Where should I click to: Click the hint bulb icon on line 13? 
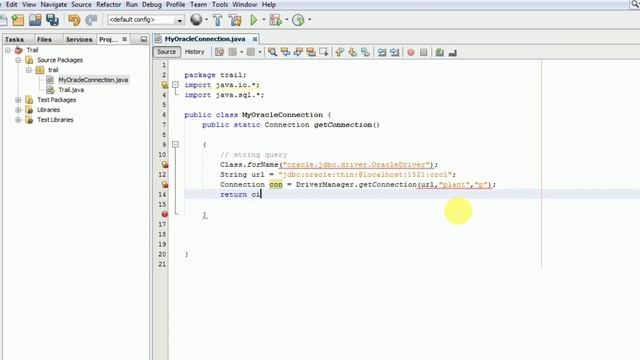164,184
